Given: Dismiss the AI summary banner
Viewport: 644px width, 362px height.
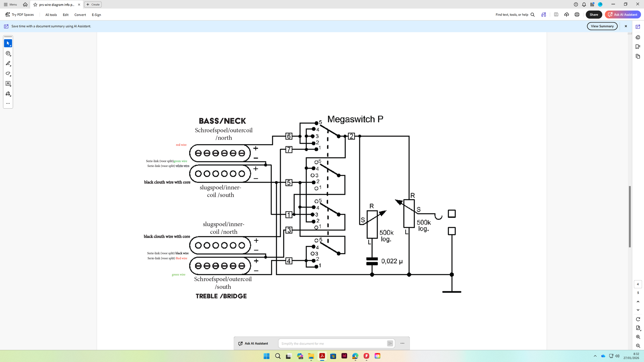Looking at the screenshot, I should [626, 26].
